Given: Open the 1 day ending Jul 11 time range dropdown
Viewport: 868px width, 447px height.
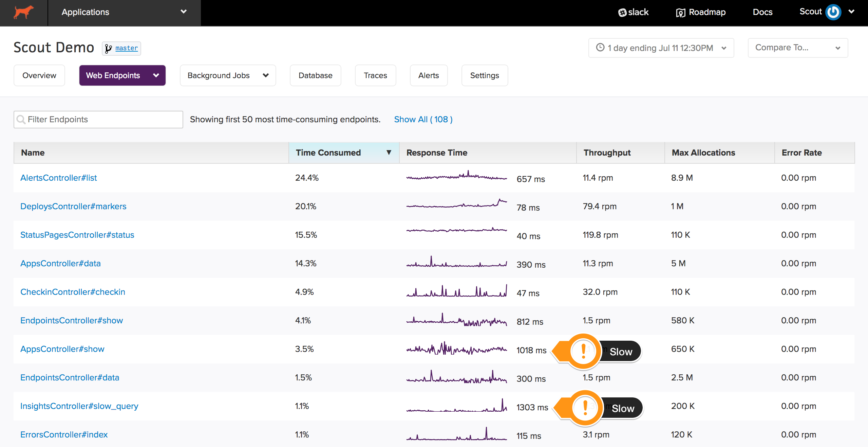Looking at the screenshot, I should (661, 48).
